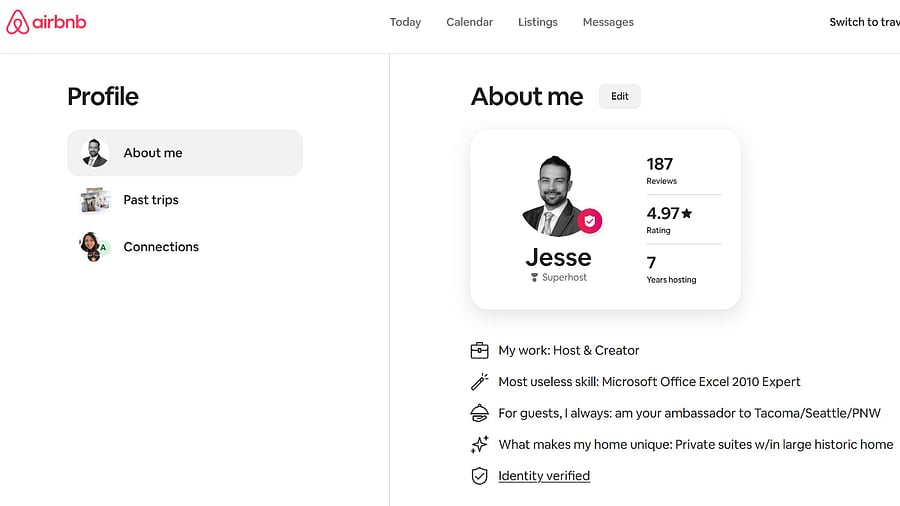Viewport: 900px width, 506px height.
Task: Click the Identity verified shield icon
Action: coord(479,476)
